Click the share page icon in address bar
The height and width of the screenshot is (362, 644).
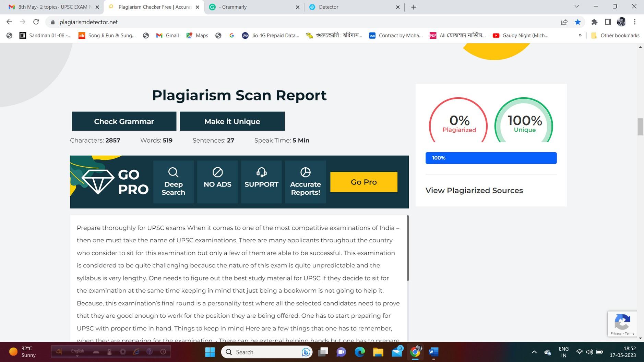564,22
